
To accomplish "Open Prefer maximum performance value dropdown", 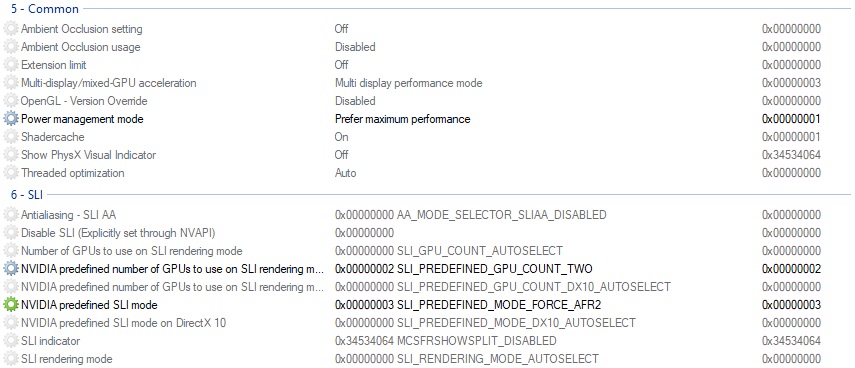I will point(402,119).
